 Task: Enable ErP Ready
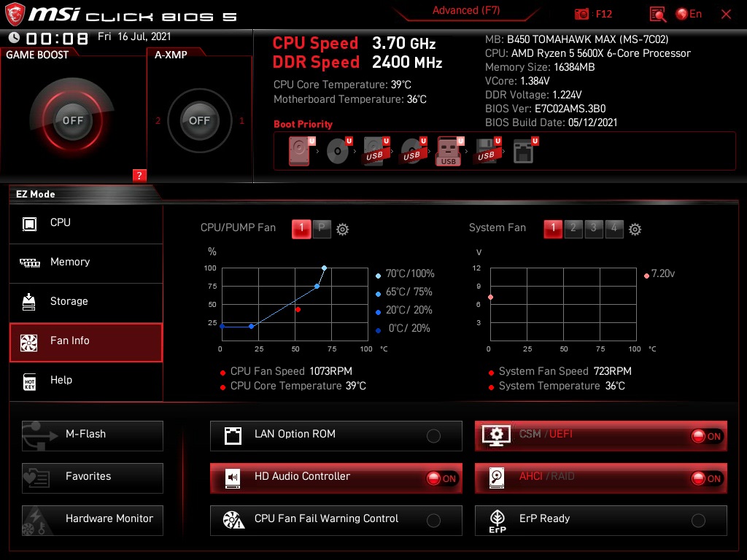tap(698, 521)
